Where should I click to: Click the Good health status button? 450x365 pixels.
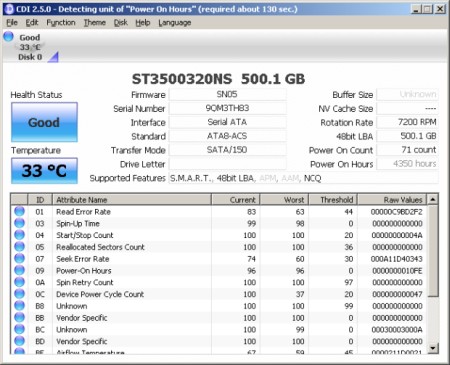[x=44, y=122]
